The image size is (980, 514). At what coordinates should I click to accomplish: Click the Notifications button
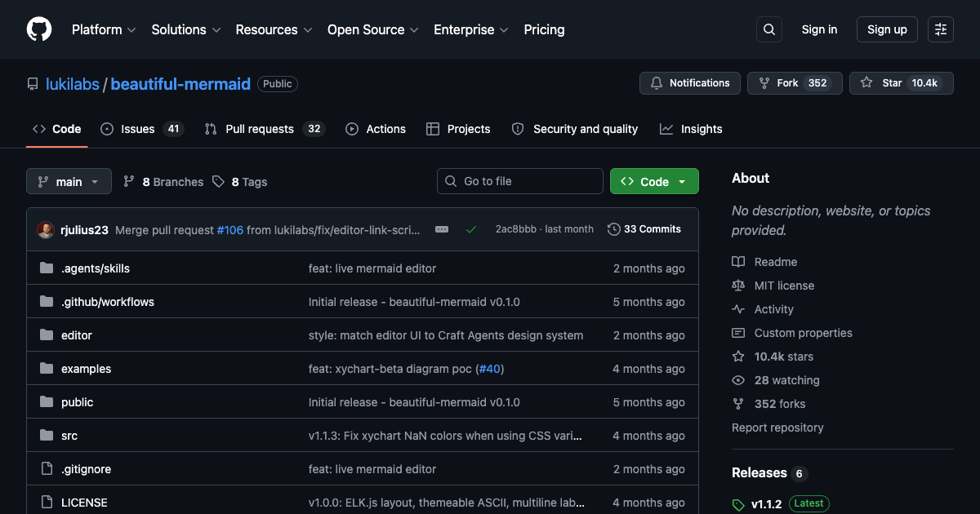click(x=690, y=83)
